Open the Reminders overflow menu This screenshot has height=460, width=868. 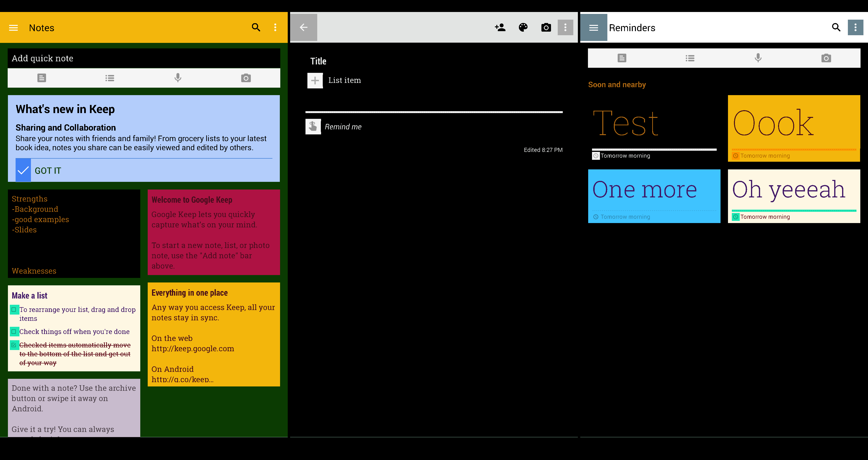pos(856,27)
